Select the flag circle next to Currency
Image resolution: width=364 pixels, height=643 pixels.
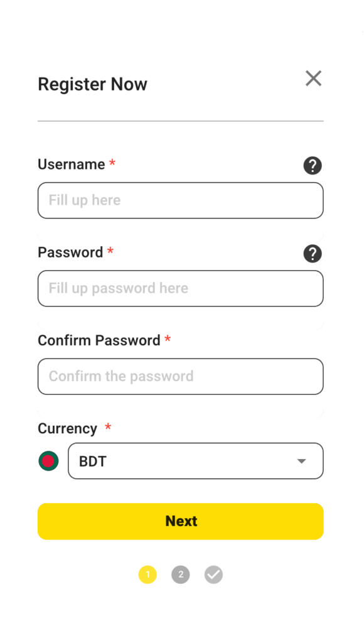coord(48,460)
